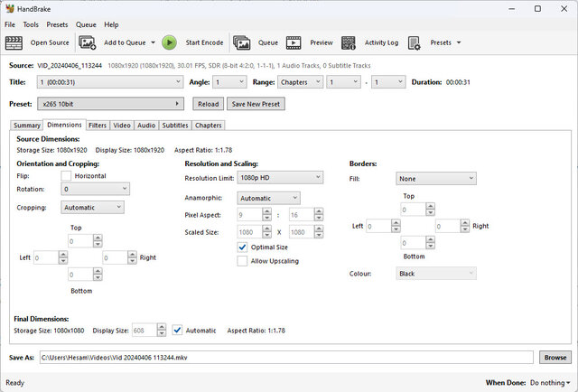The width and height of the screenshot is (578, 392).
Task: Click the HandBrake app logo in title bar
Action: (x=10, y=8)
